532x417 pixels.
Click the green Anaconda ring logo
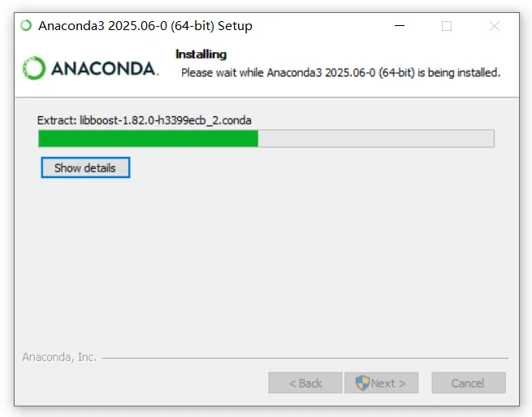click(34, 68)
